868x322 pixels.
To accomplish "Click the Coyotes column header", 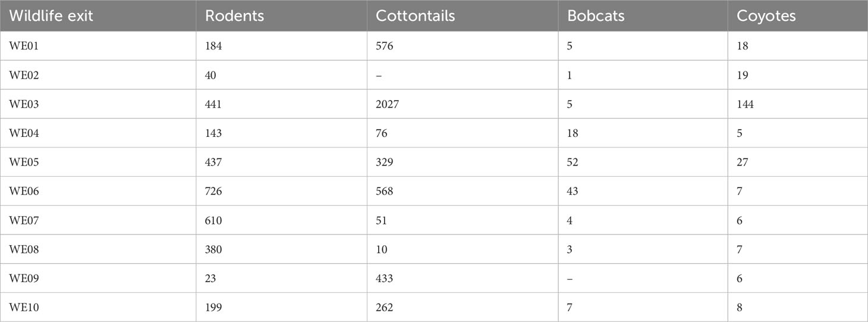I will [766, 16].
